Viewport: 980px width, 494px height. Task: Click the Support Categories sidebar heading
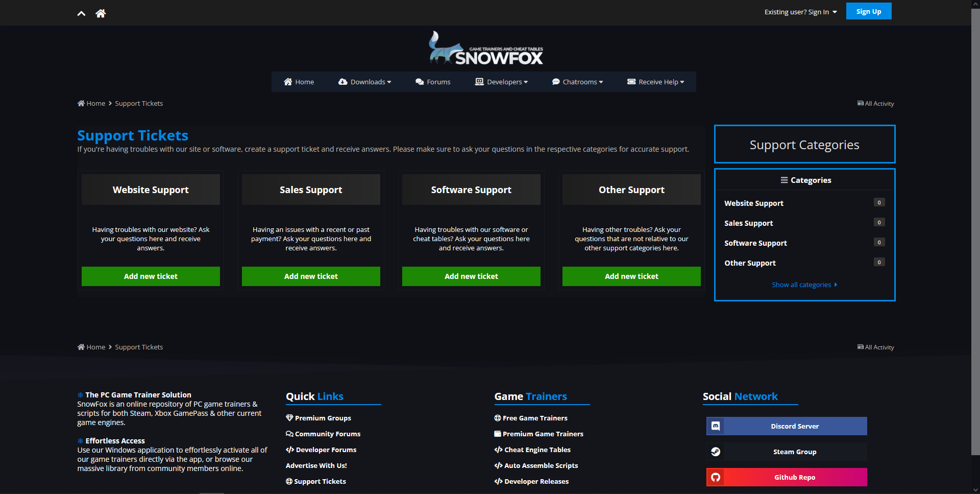click(804, 145)
